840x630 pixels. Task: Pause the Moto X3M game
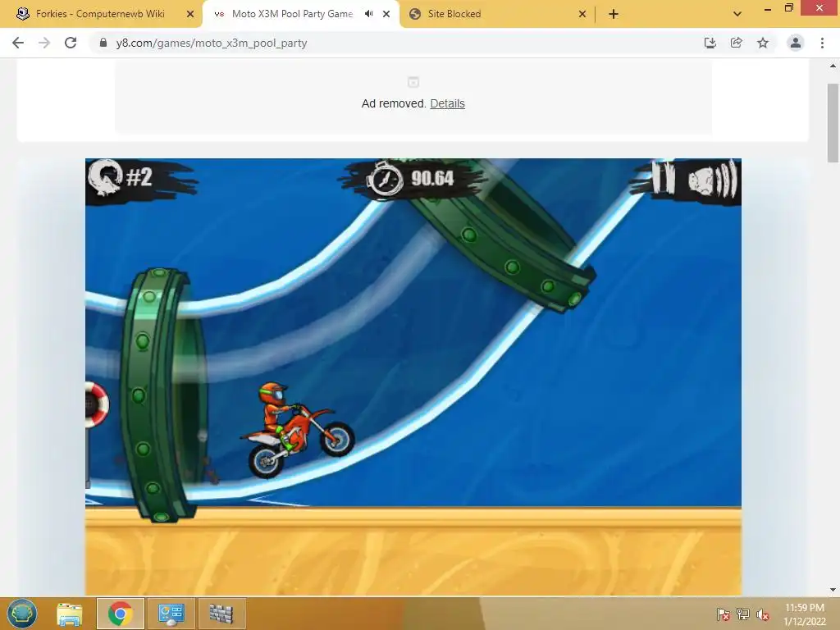(x=663, y=178)
